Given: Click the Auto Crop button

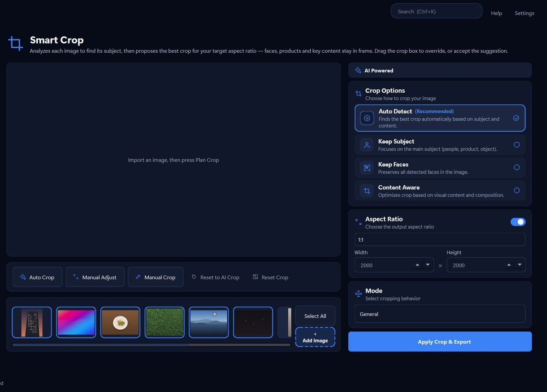Looking at the screenshot, I should pyautogui.click(x=38, y=277).
